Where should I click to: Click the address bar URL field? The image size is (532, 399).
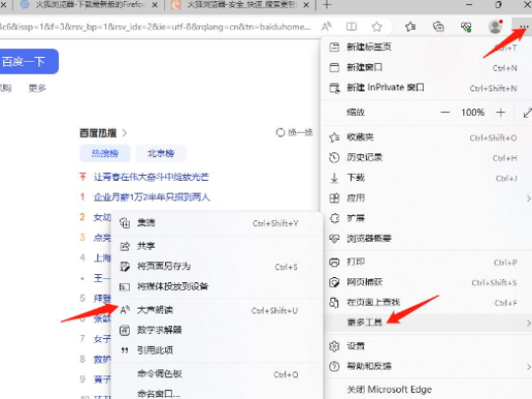point(155,27)
